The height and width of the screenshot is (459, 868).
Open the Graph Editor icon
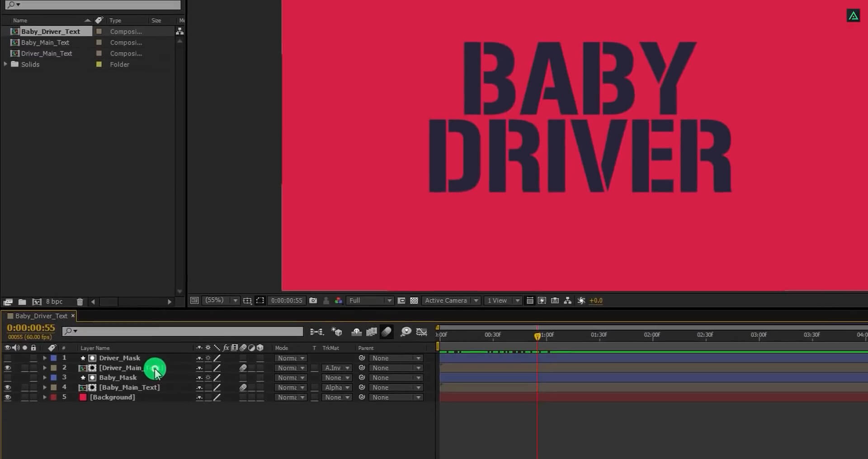coord(421,332)
